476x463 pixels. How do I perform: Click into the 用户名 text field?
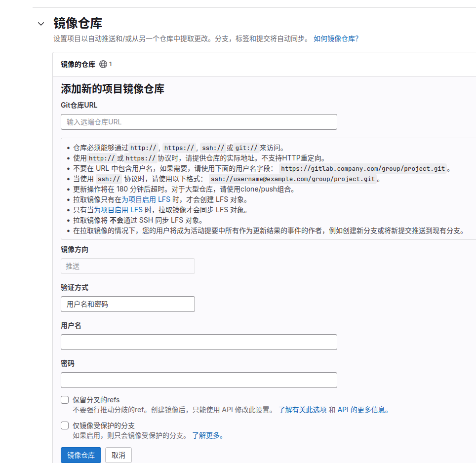coord(199,342)
